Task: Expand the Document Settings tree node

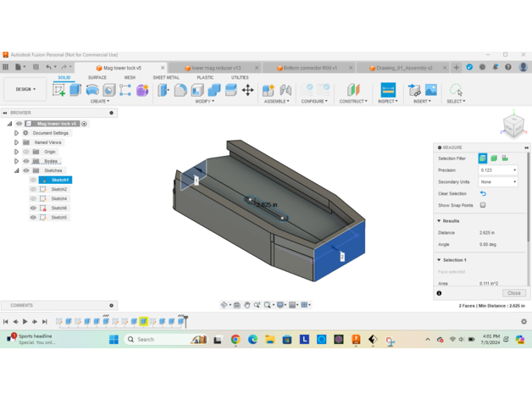Action: point(16,133)
